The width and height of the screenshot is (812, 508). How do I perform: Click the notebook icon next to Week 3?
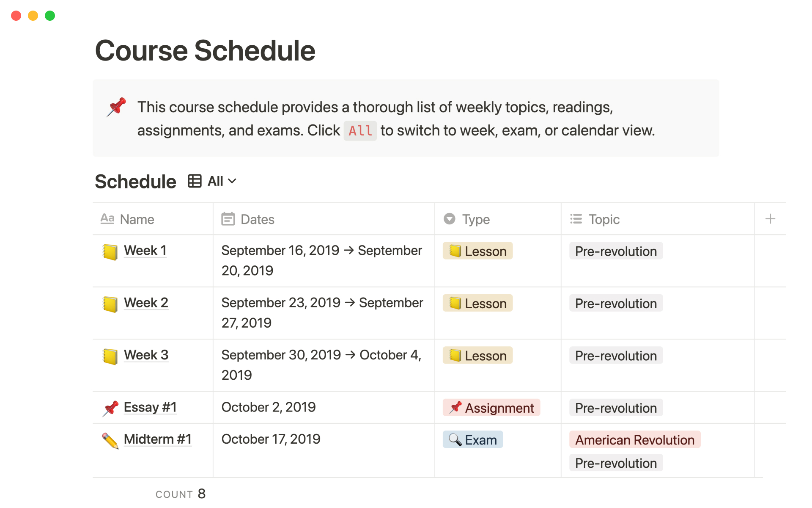[x=110, y=356]
